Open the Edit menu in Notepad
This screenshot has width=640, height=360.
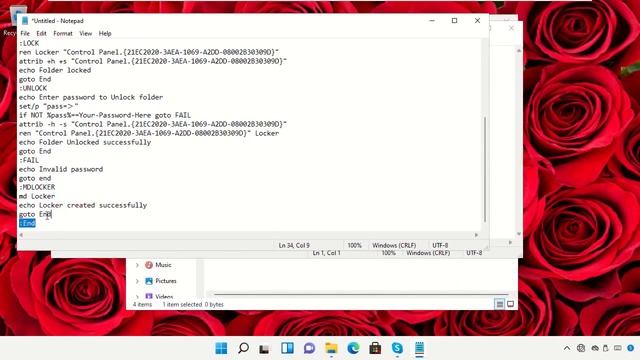point(41,33)
